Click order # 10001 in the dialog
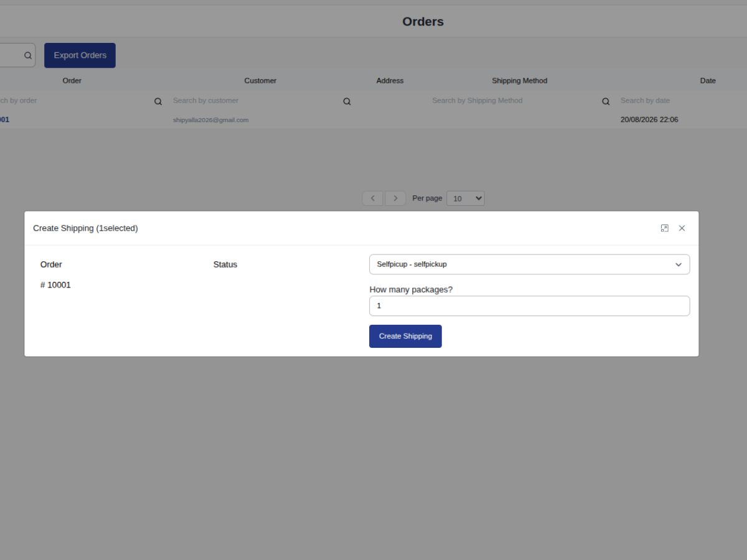Viewport: 747px width, 560px height. tap(55, 285)
